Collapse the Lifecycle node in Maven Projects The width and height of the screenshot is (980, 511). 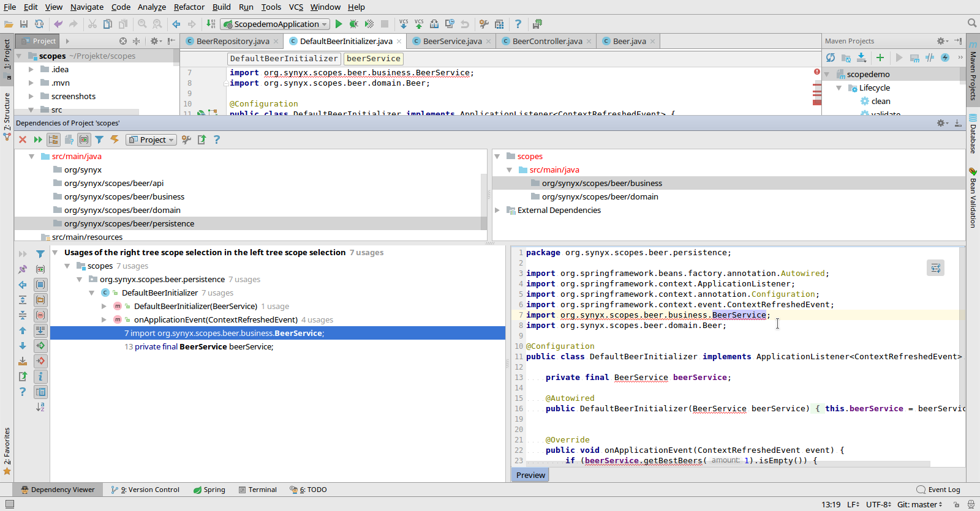839,88
